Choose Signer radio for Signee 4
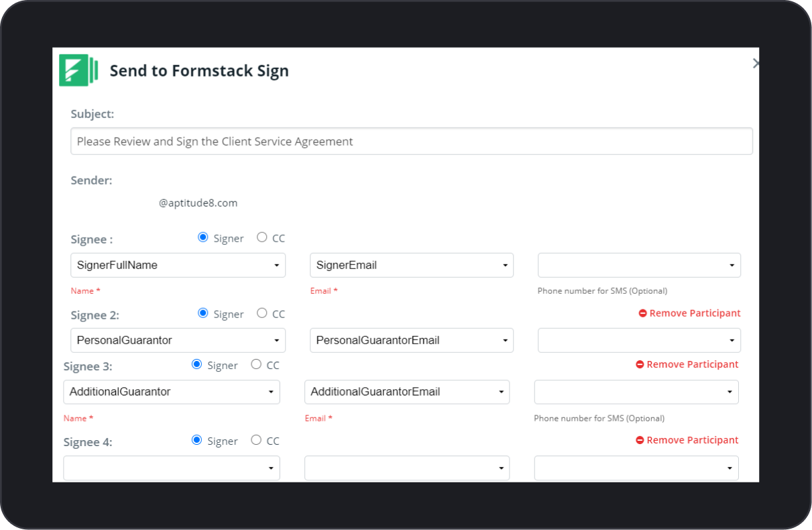812x530 pixels. click(197, 440)
